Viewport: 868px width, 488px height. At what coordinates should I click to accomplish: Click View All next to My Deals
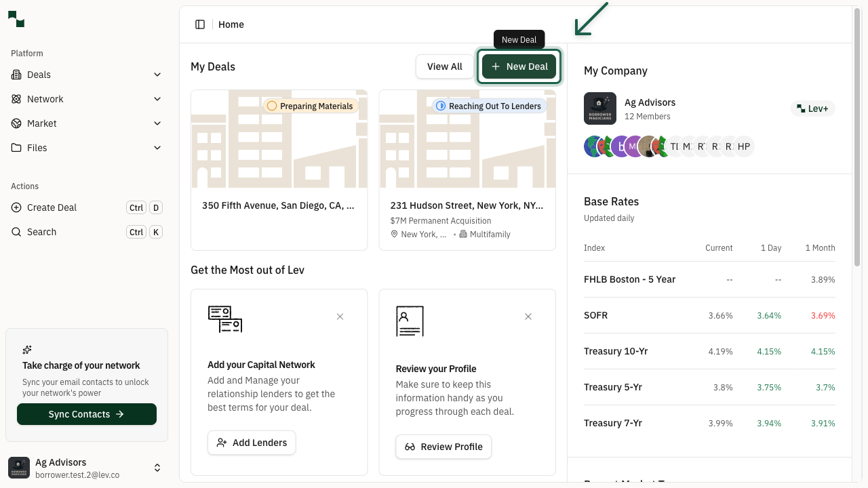(444, 66)
